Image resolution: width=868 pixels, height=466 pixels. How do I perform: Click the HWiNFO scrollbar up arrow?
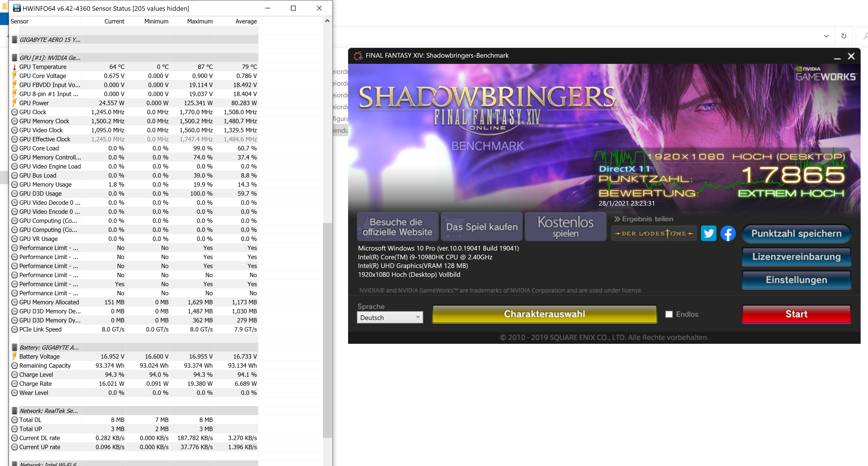coord(327,21)
